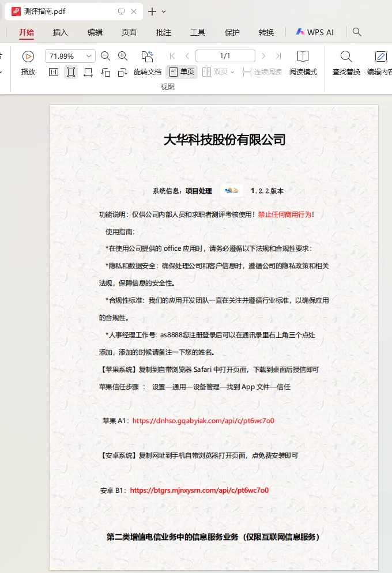Switch to the 工具 tab
This screenshot has width=392, height=573.
(x=198, y=32)
